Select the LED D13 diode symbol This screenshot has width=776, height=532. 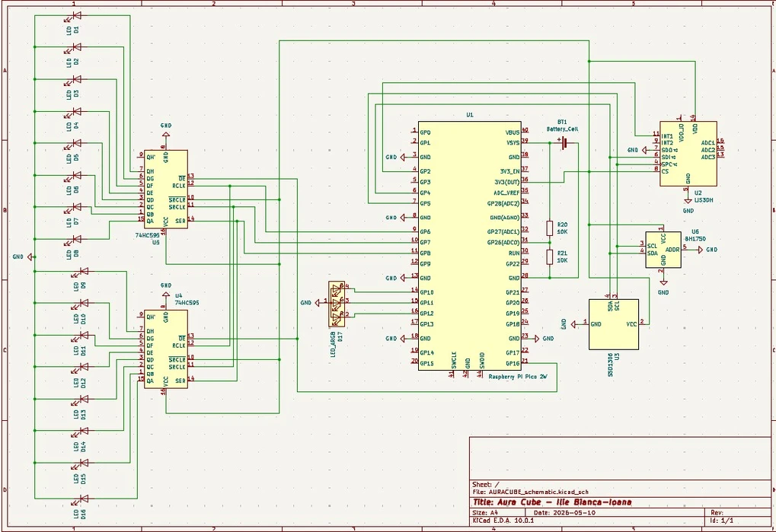pyautogui.click(x=84, y=399)
